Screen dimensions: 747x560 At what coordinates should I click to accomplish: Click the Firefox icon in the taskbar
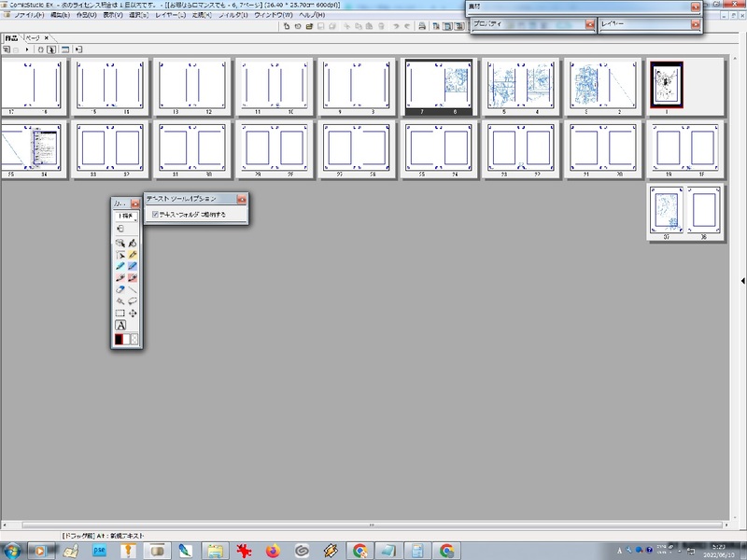click(273, 551)
